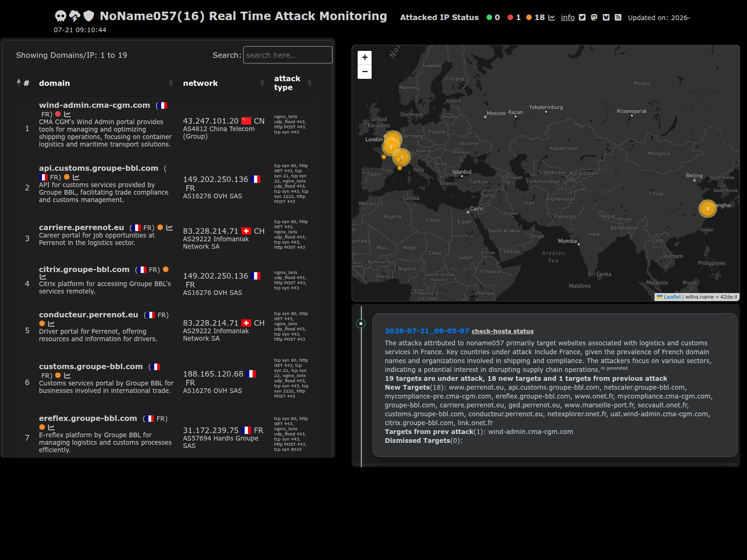Open the info link in the header
Viewport: 747px width, 560px height.
[x=568, y=17]
